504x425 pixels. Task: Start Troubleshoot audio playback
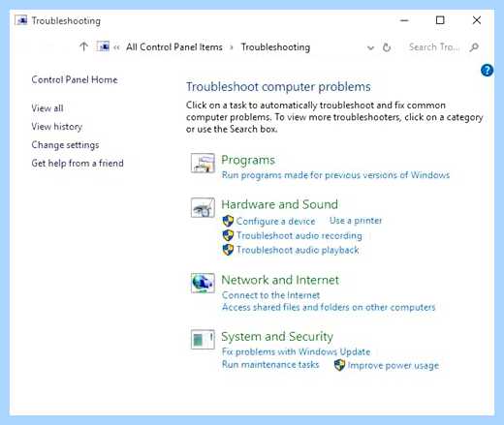[x=298, y=250]
